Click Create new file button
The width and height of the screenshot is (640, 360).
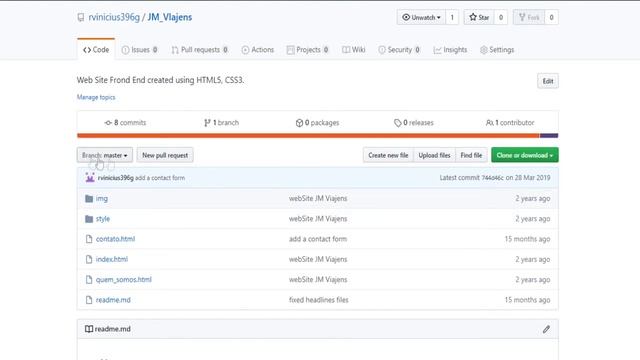pyautogui.click(x=388, y=155)
